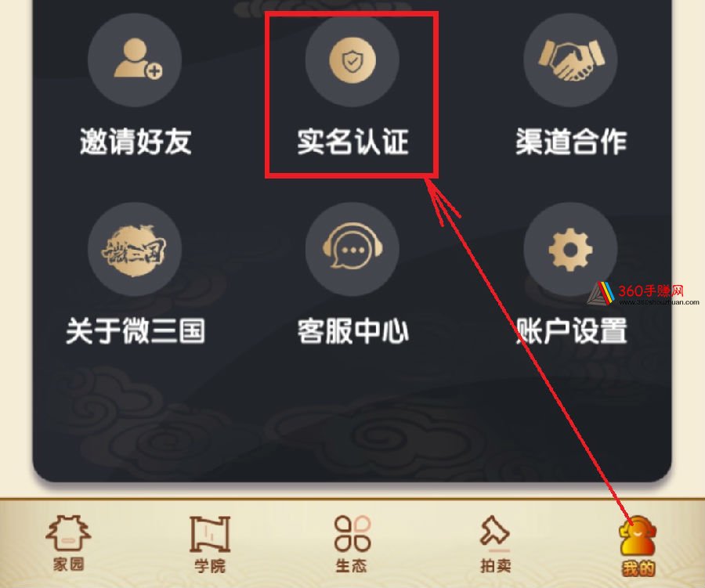Click the 关于微三国 label

136,331
